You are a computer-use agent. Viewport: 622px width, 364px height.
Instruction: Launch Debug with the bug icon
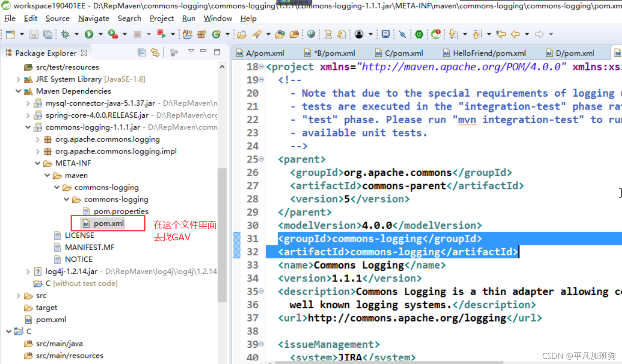(x=65, y=34)
